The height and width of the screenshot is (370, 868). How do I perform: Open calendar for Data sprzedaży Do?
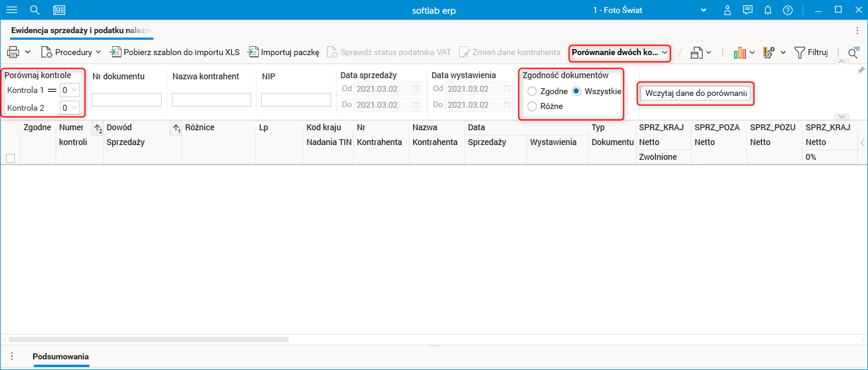[416, 105]
